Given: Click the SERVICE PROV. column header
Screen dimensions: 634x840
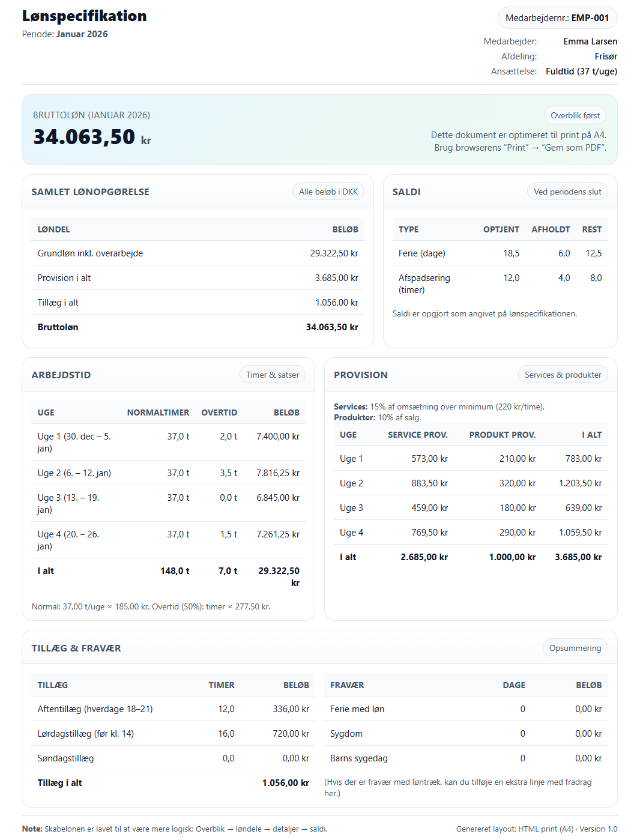Looking at the screenshot, I should [x=417, y=435].
